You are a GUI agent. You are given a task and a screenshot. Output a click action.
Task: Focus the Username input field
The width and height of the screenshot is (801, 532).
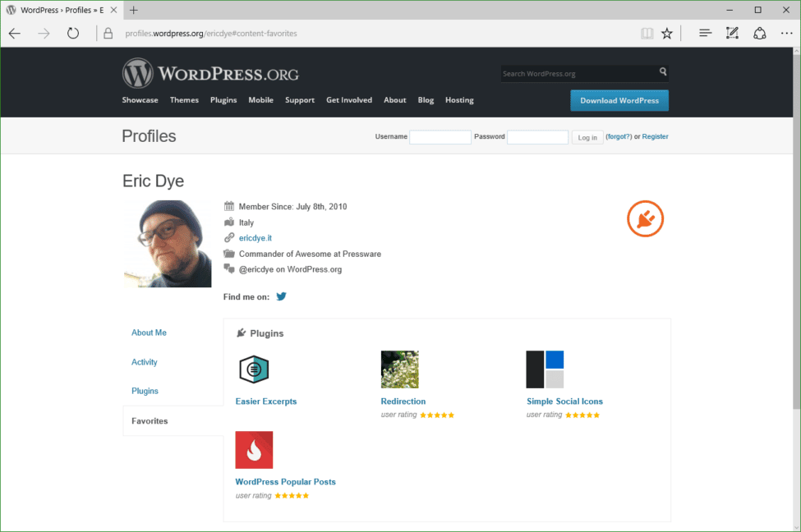pos(440,137)
